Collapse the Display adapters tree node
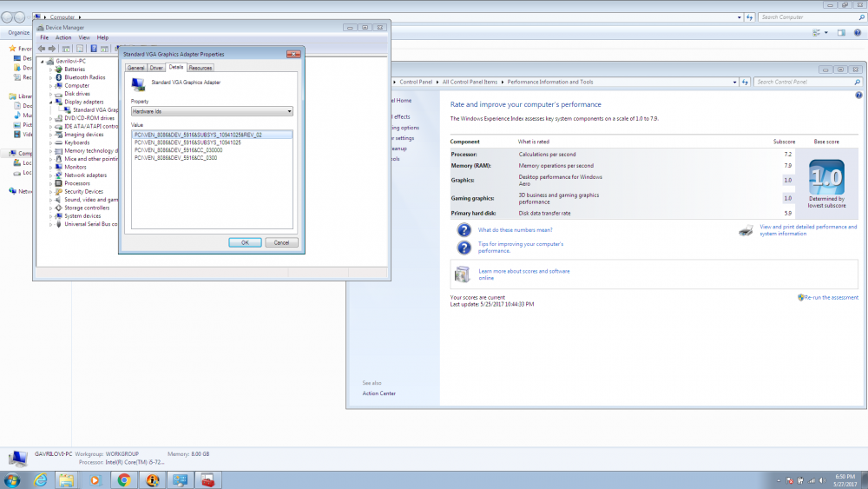The width and height of the screenshot is (868, 489). pyautogui.click(x=51, y=102)
